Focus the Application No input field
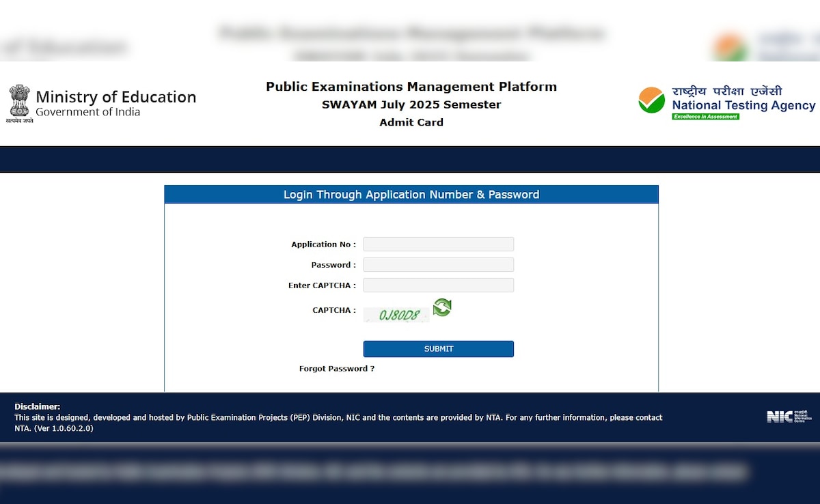 click(x=438, y=244)
